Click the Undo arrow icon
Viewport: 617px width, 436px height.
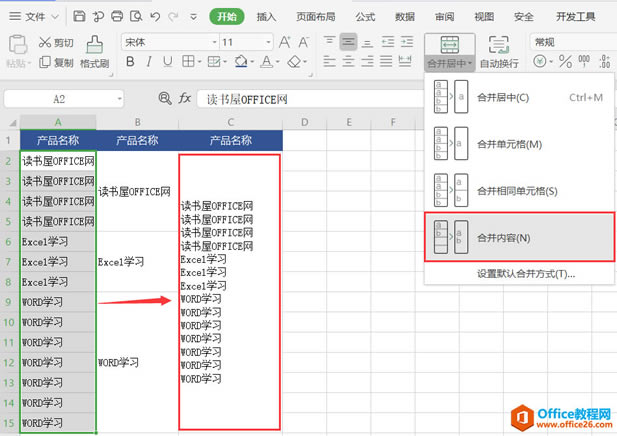tap(155, 17)
